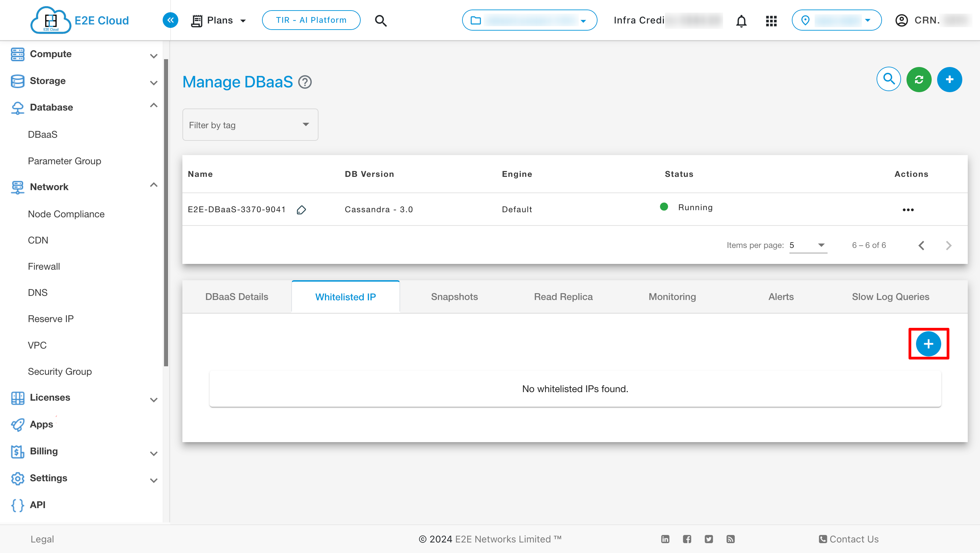Add a whitelisted IP with plus button
The image size is (980, 553).
tap(928, 344)
